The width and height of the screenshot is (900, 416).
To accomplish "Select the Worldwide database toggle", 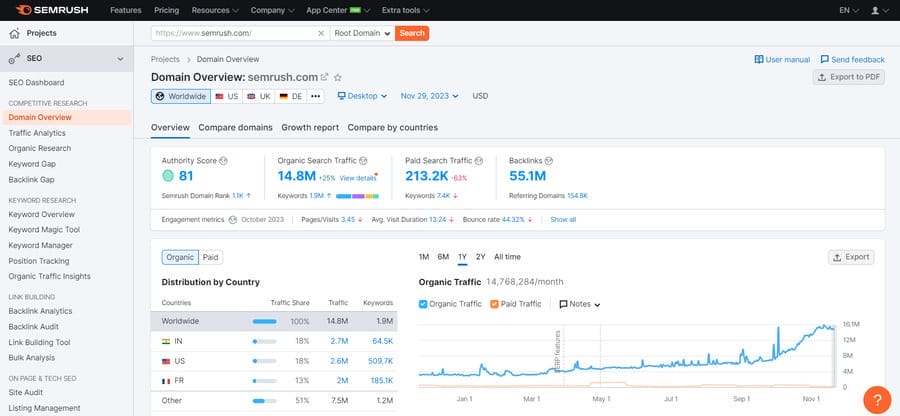I will (x=181, y=96).
